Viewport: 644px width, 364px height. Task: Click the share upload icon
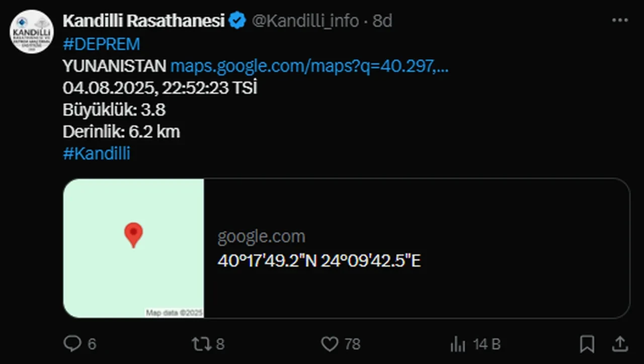pos(619,344)
